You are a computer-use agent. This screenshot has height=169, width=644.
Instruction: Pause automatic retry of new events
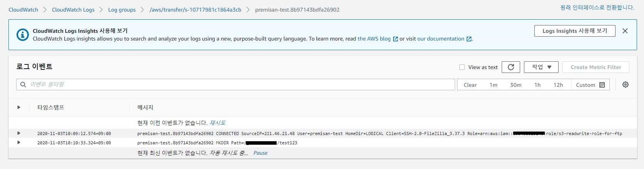point(260,153)
